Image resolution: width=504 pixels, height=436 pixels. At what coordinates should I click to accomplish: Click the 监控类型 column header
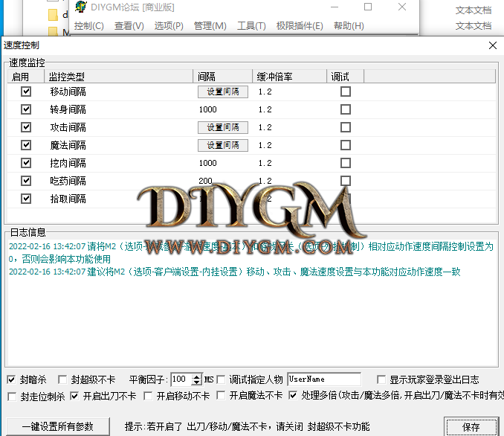(x=118, y=77)
